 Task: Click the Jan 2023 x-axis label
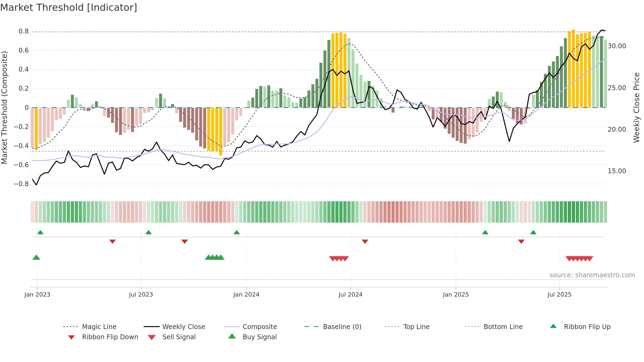tap(37, 295)
